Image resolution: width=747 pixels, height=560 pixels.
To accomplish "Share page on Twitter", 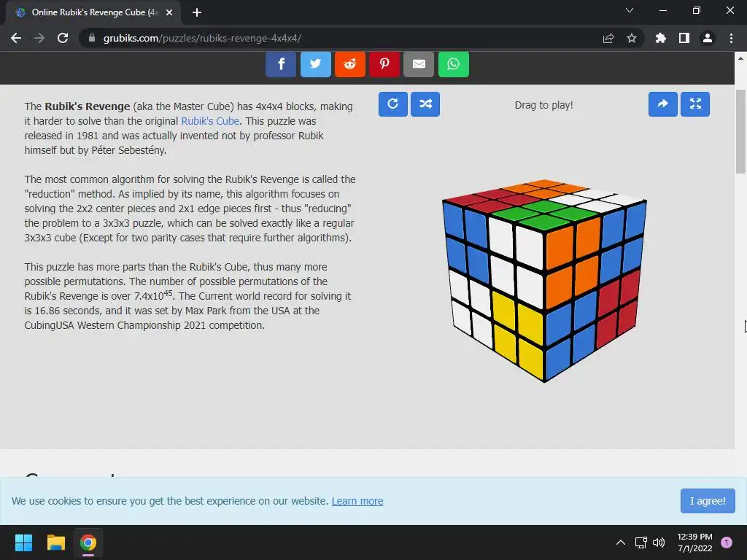I will click(315, 64).
